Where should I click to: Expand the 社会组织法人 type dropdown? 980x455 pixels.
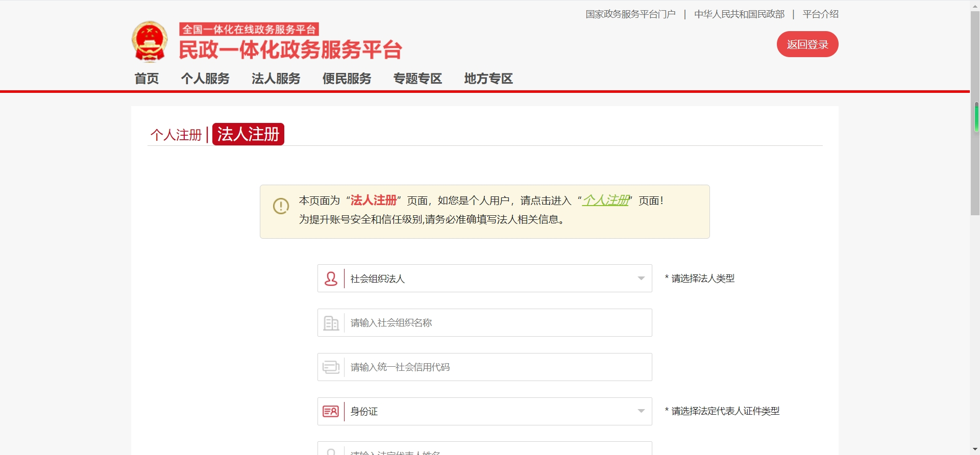coord(641,279)
